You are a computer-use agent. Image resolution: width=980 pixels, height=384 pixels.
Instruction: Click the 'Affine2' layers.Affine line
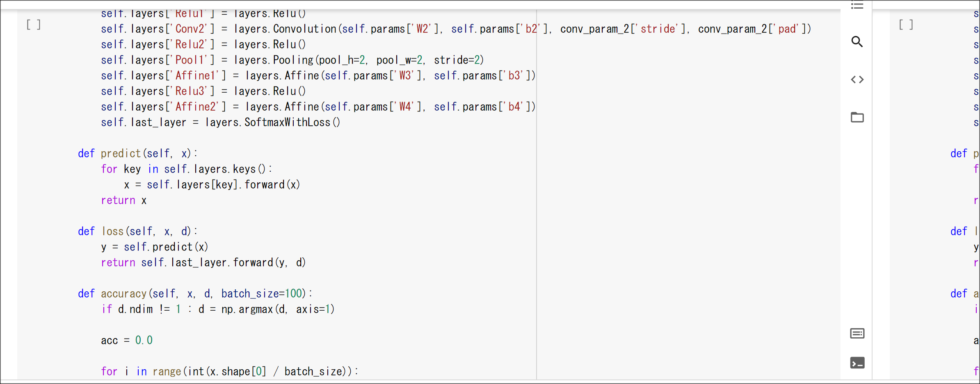click(x=318, y=107)
